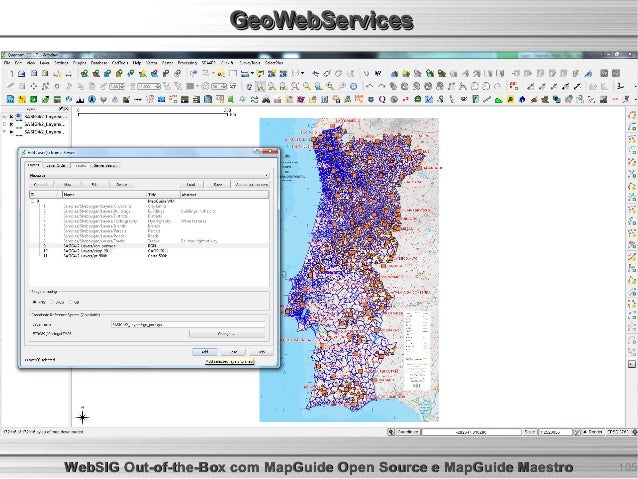
Task: Open the Edit menu
Action: [x=18, y=63]
